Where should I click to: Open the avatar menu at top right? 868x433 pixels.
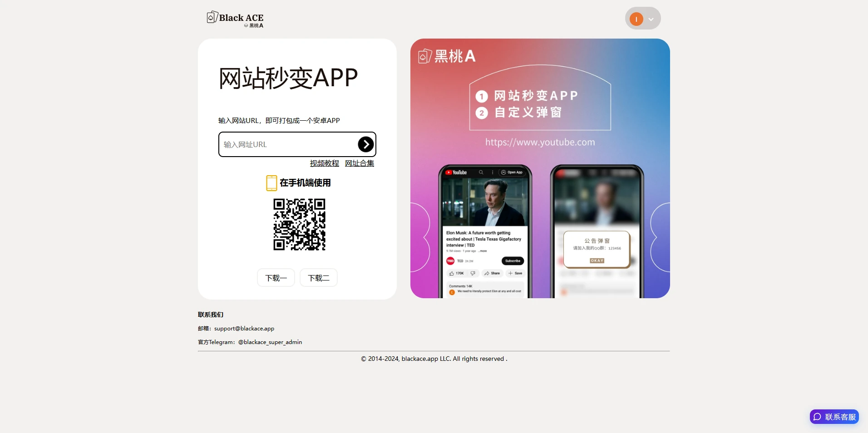pos(643,19)
